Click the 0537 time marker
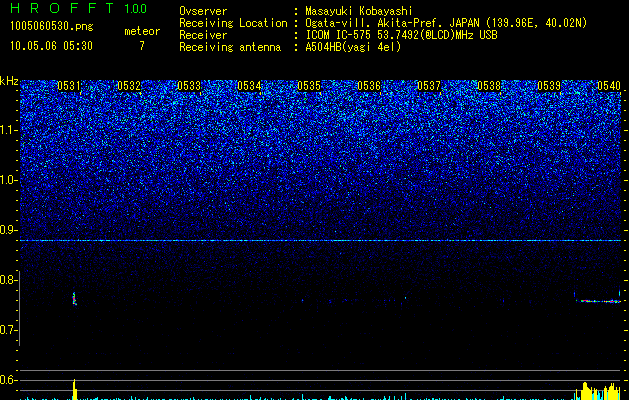This screenshot has height=400, width=629. coord(429,86)
